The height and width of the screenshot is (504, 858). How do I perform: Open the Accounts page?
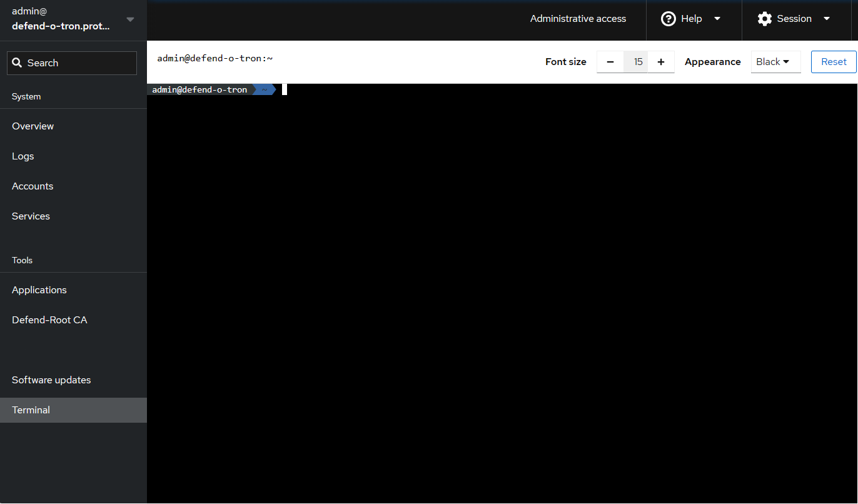click(32, 186)
